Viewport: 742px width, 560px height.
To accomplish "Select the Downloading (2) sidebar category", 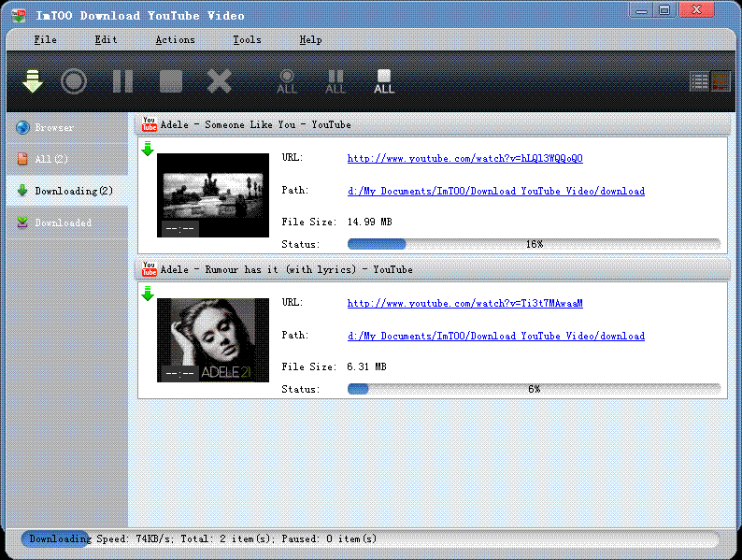I will coord(67,191).
